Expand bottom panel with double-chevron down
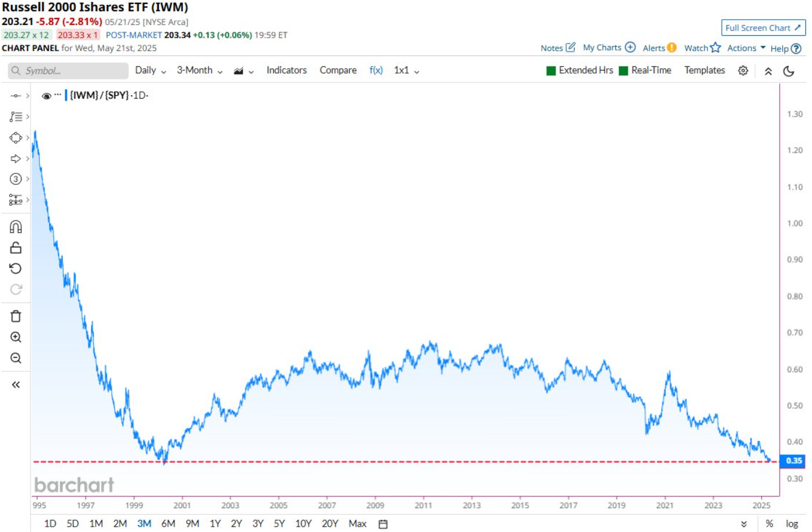The width and height of the screenshot is (812, 532). 744,524
